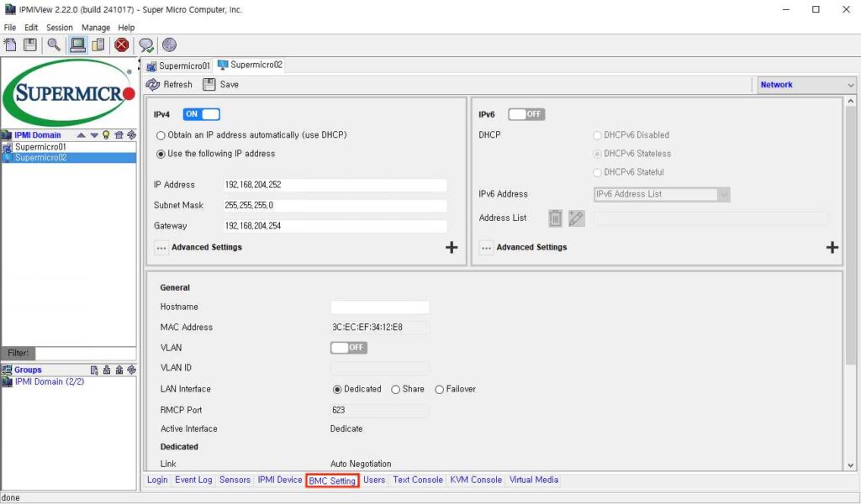Click the Subnet Mask field
Image resolution: width=861 pixels, height=504 pixels.
(x=335, y=206)
